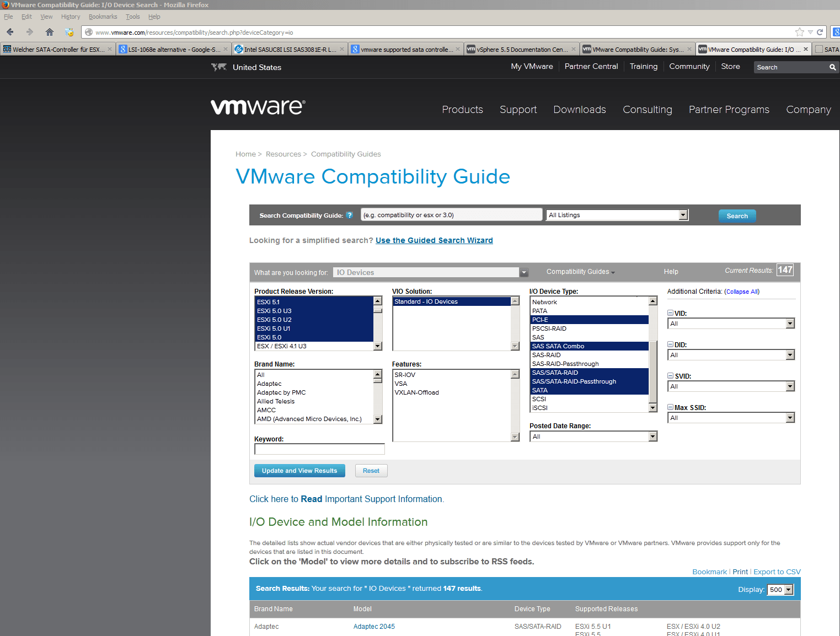Close the 'Welcher SATA-Controller' tab
This screenshot has height=636, width=840.
coord(110,49)
